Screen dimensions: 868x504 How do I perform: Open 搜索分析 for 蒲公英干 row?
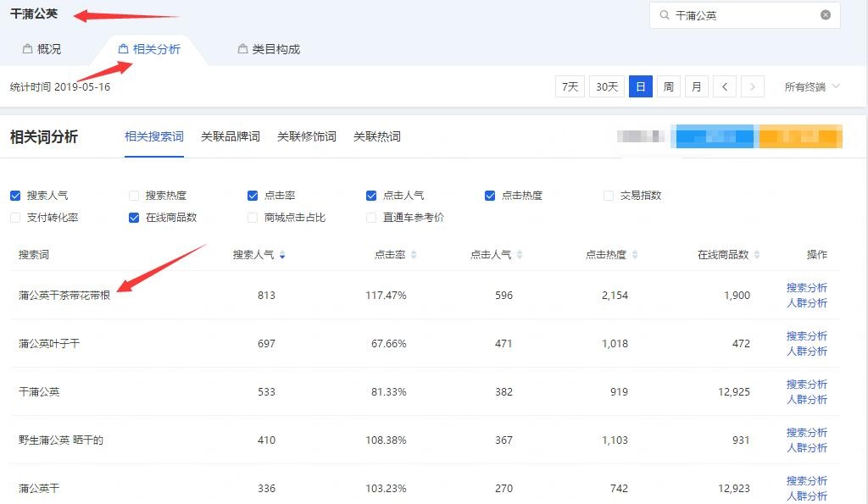tap(807, 481)
